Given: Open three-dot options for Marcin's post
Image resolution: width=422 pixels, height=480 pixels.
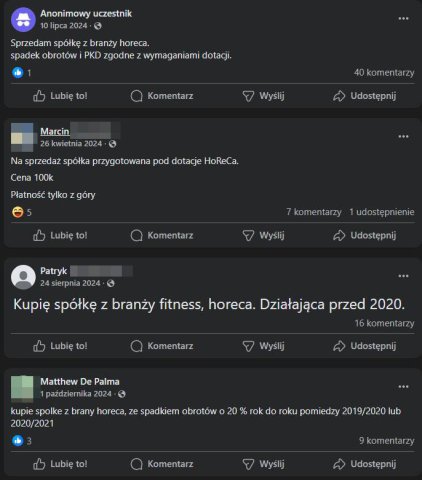Looking at the screenshot, I should 403,137.
